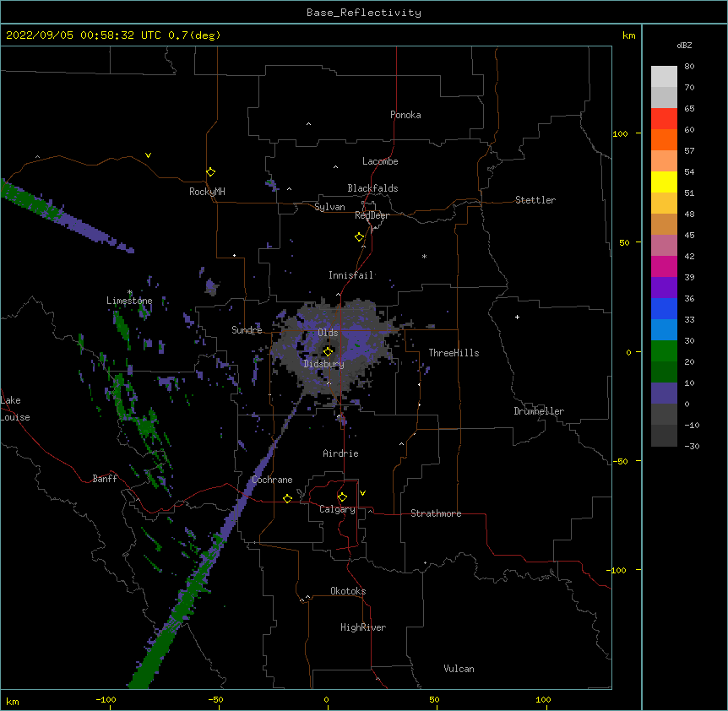This screenshot has height=711, width=728.
Task: Click the white asterisk marker east of Innisfail
Action: [x=424, y=256]
